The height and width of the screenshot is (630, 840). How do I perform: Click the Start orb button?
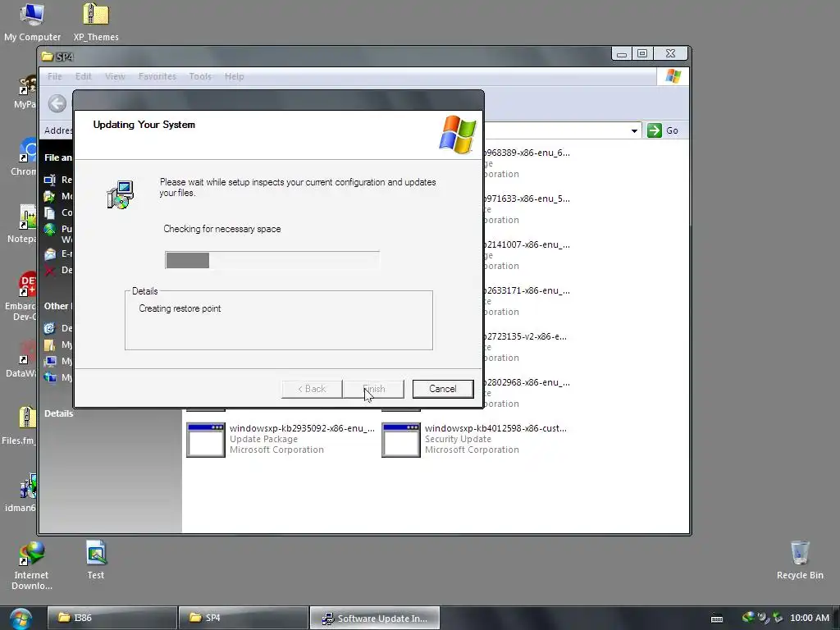pos(21,619)
